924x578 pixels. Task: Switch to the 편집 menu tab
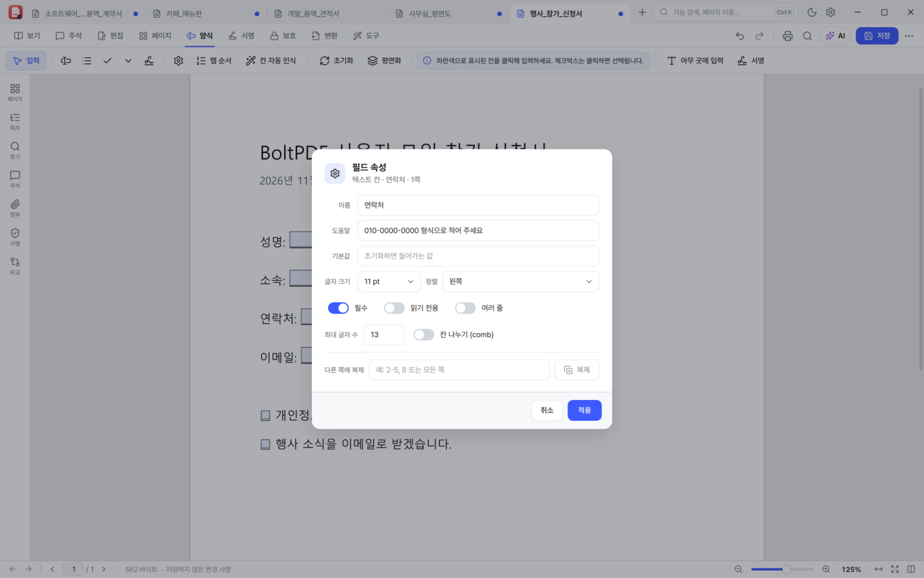(x=110, y=36)
